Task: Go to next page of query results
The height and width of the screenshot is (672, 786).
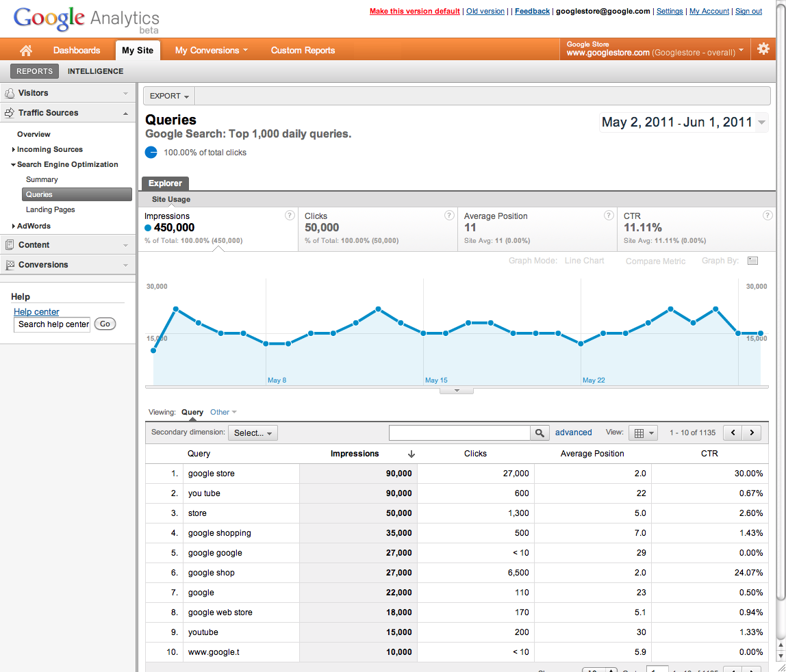Action: pos(752,432)
